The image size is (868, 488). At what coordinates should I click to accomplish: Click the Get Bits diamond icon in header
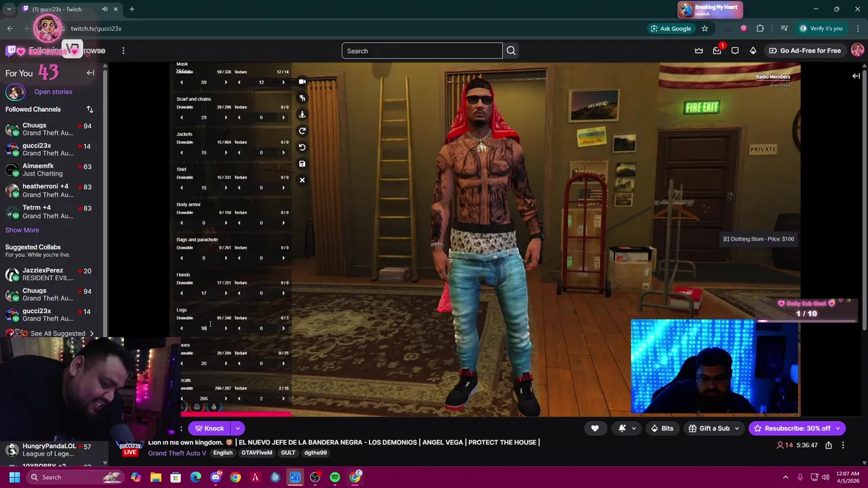point(753,51)
